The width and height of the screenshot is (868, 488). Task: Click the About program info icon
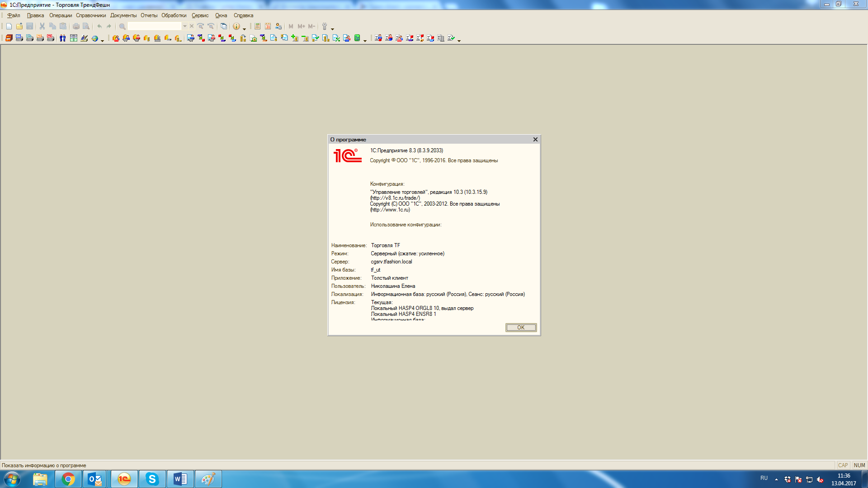pyautogui.click(x=236, y=26)
